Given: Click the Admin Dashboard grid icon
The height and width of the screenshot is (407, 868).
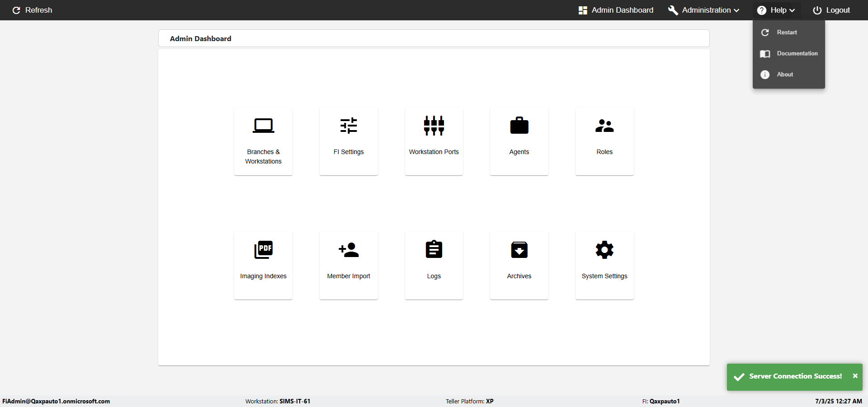Looking at the screenshot, I should click(x=583, y=10).
